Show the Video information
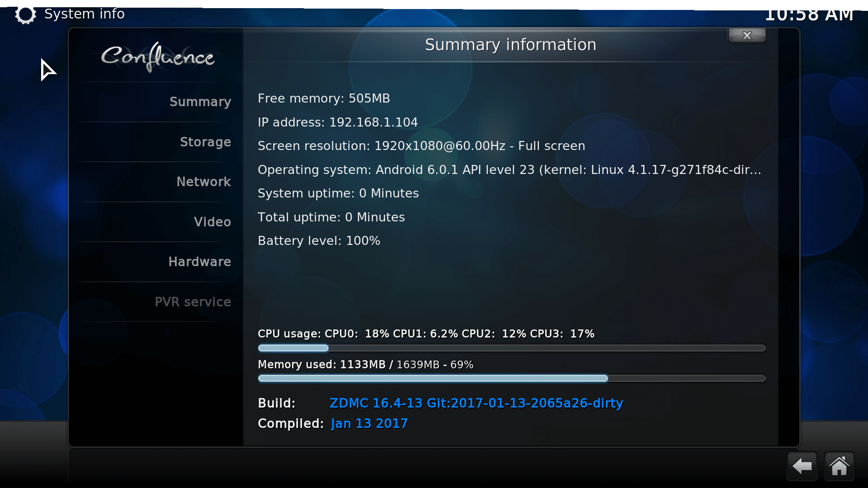Screen dimensions: 868x488 point(212,222)
